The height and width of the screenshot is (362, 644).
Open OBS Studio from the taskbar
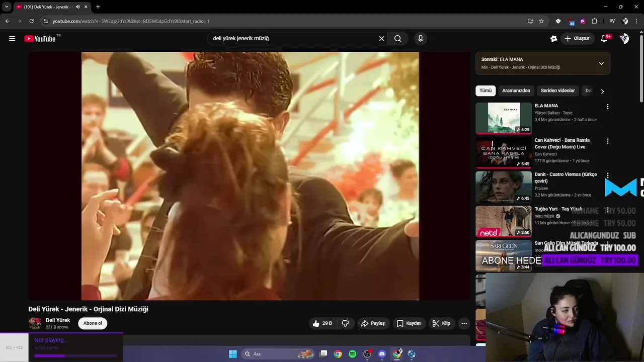click(367, 354)
